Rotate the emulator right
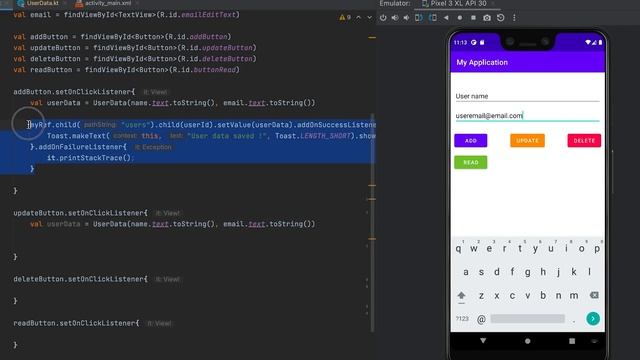Viewport: 640px width, 360px height. (433, 18)
